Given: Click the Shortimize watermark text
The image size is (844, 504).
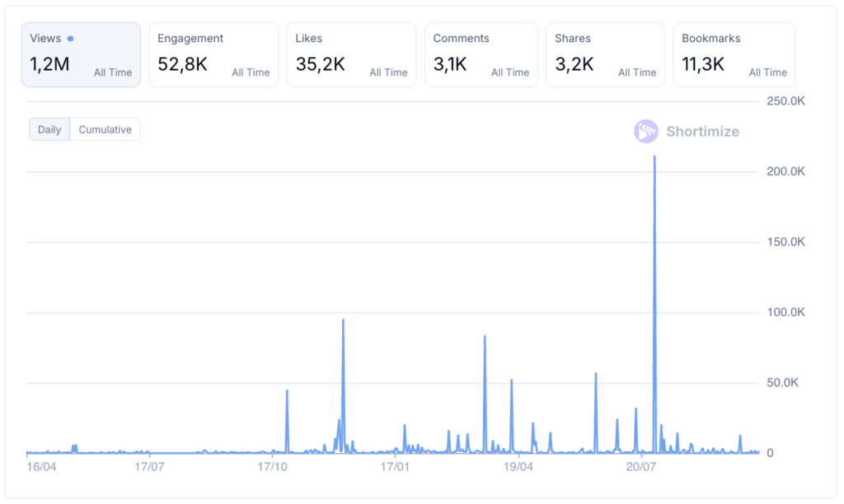Looking at the screenshot, I should point(702,132).
